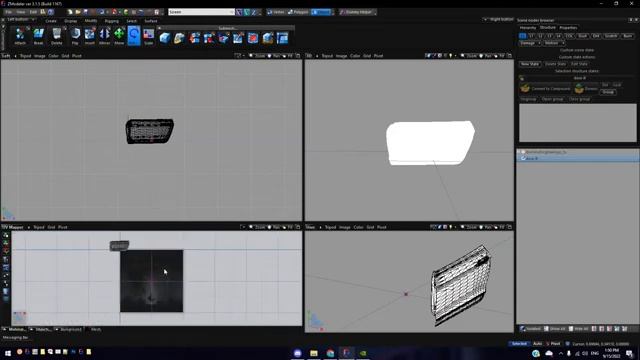This screenshot has width=640, height=360.
Task: Toggle Auto mode in status bar
Action: coord(538,344)
